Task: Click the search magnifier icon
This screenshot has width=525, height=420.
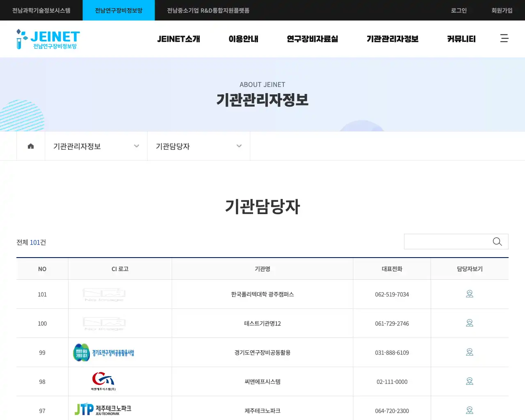Action: point(497,242)
